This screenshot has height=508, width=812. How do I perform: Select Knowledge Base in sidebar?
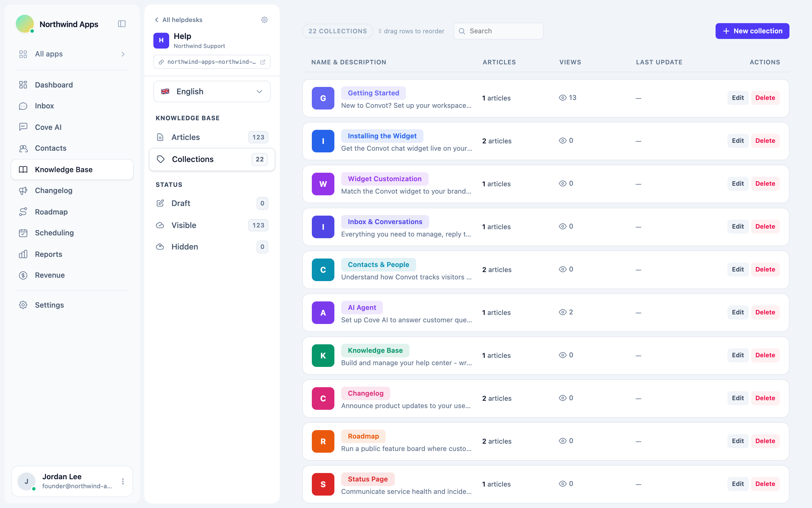click(x=72, y=169)
